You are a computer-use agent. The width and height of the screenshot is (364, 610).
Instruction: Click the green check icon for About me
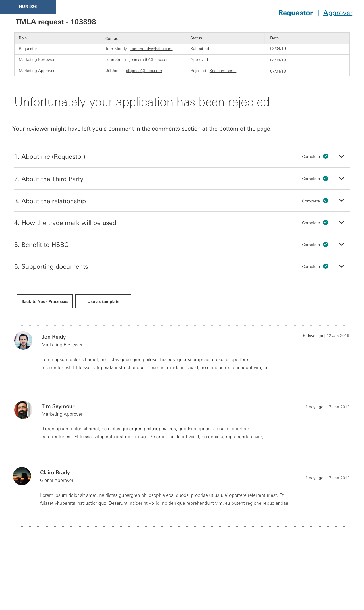(x=326, y=156)
